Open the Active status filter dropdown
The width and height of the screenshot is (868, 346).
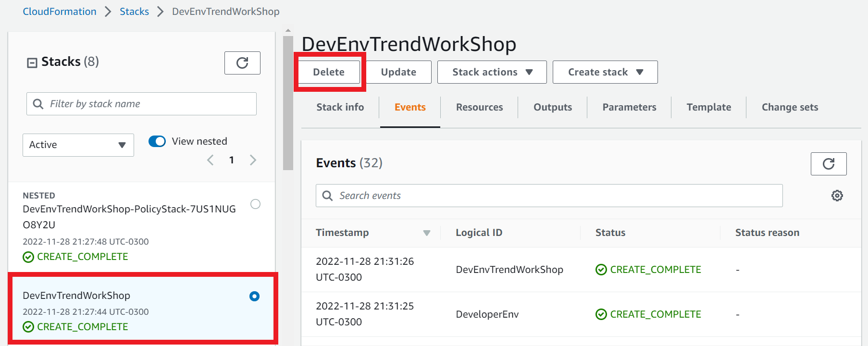click(x=78, y=145)
